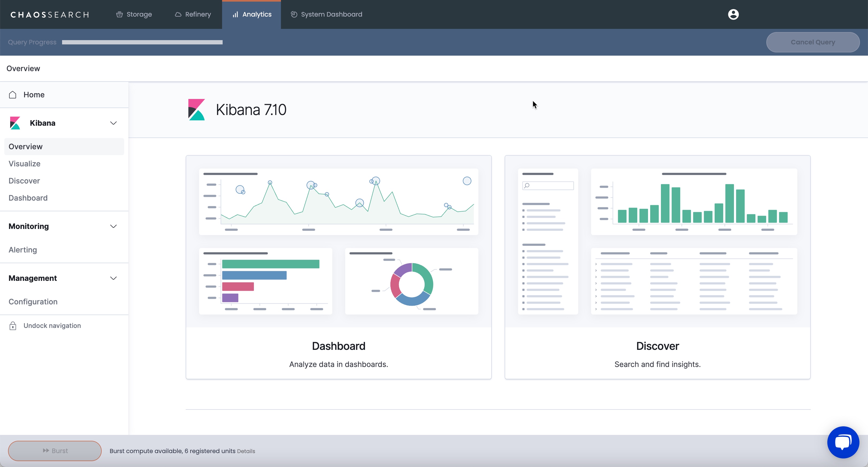Click the Kibana logo in sidebar
Viewport: 868px width, 467px height.
click(15, 123)
